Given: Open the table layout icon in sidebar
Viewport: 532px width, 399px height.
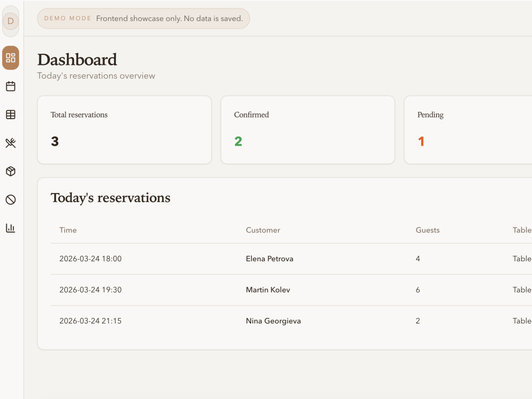Looking at the screenshot, I should point(11,115).
